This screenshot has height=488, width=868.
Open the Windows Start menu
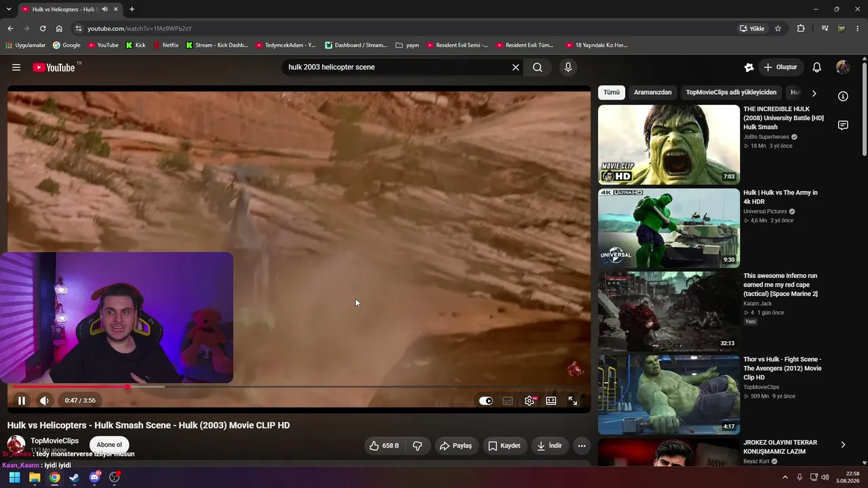tap(14, 477)
